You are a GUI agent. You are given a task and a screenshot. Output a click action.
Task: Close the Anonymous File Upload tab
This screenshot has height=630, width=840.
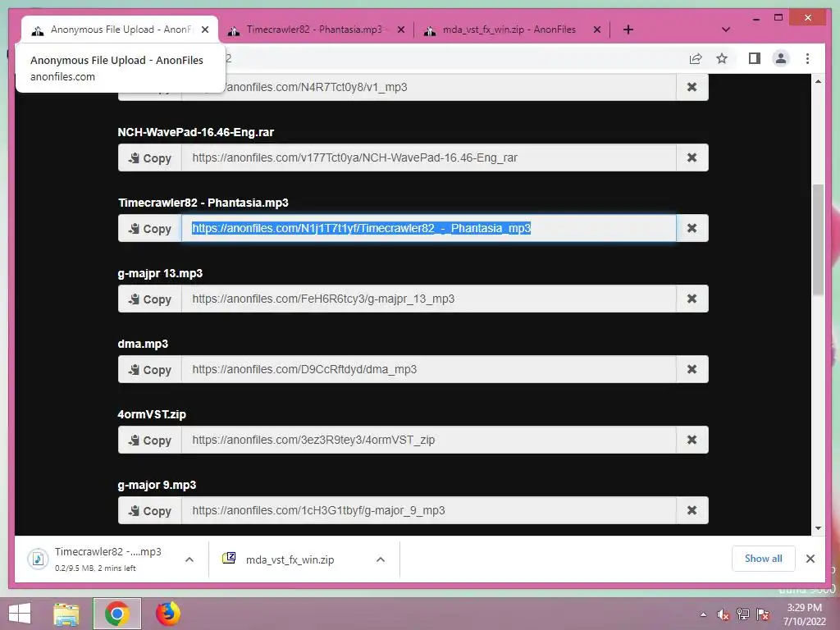[205, 30]
